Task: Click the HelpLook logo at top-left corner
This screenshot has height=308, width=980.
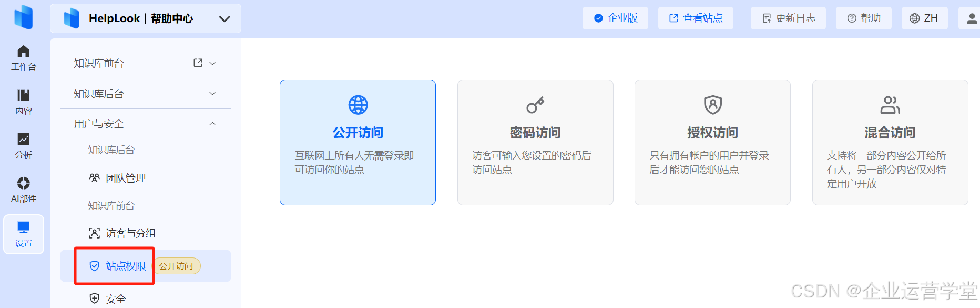Action: point(24,17)
